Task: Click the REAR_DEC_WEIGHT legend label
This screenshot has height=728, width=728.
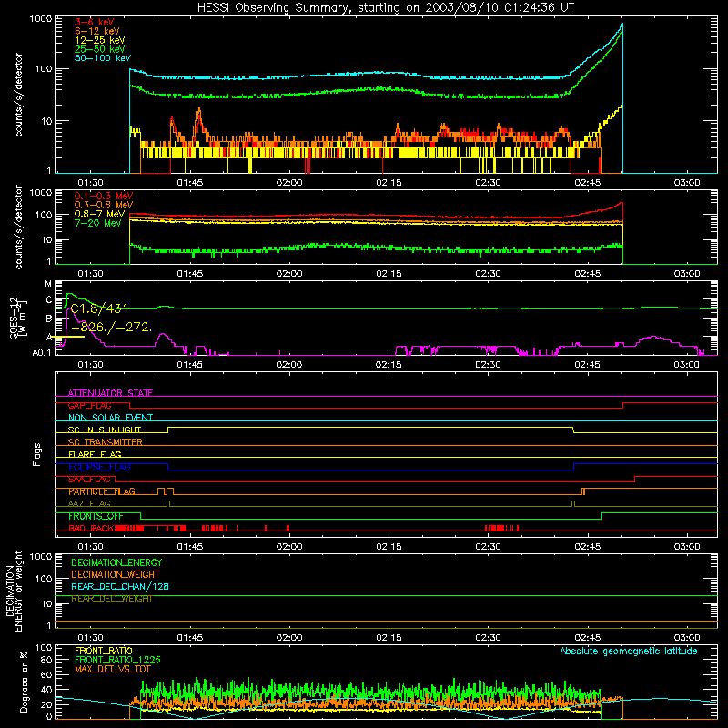Action: click(x=111, y=599)
